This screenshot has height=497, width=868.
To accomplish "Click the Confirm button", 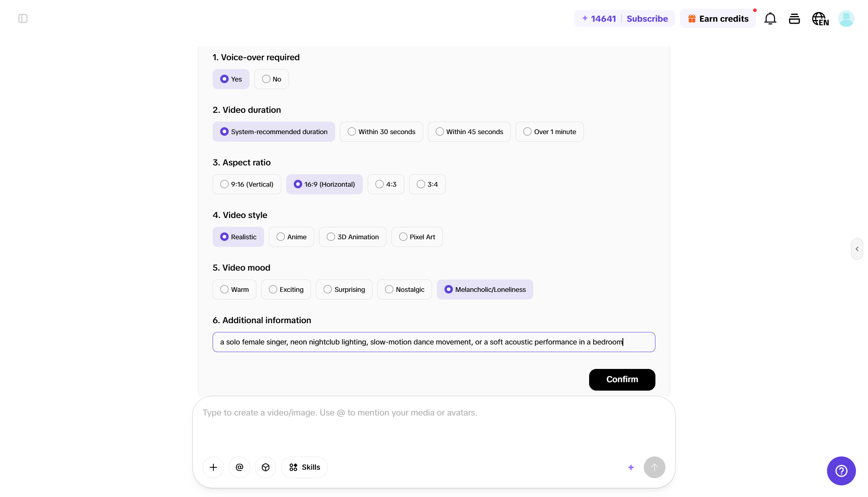I will pos(622,379).
